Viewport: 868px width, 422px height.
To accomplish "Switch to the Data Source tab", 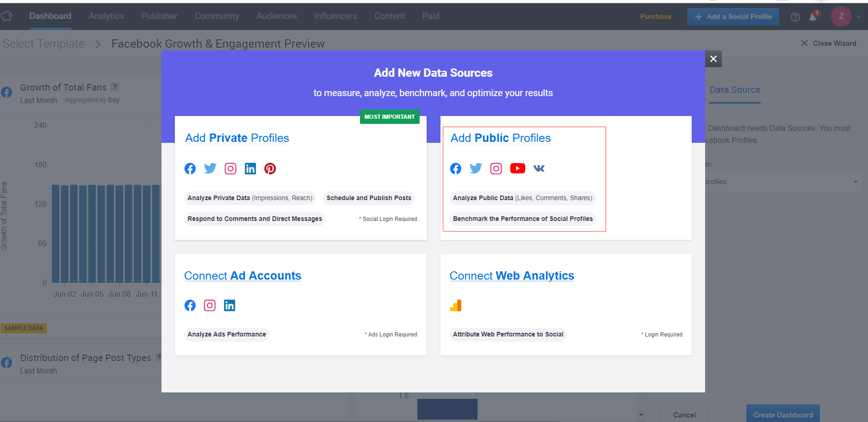I will click(735, 90).
